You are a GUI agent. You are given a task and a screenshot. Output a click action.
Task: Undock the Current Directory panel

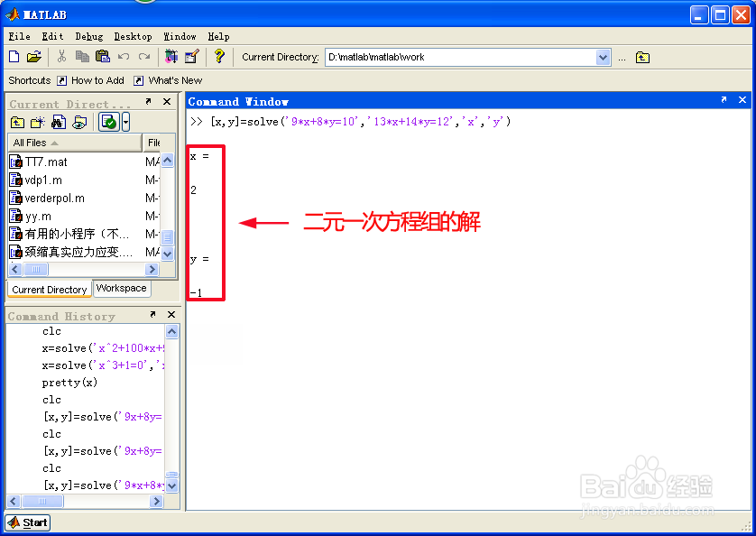pyautogui.click(x=149, y=101)
